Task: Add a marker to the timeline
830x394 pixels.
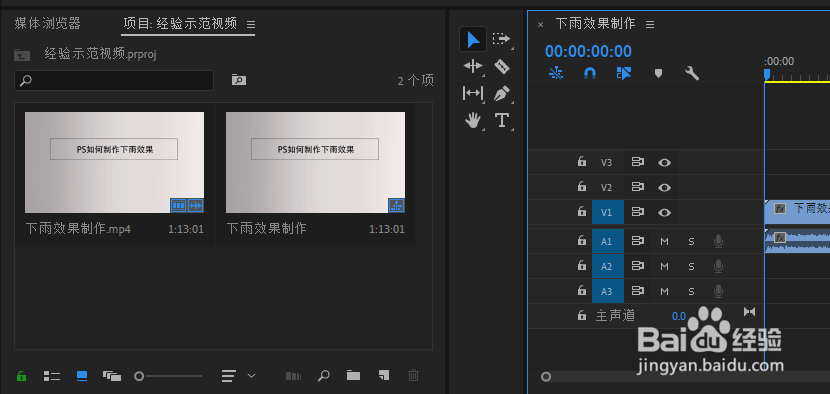Action: coord(658,74)
